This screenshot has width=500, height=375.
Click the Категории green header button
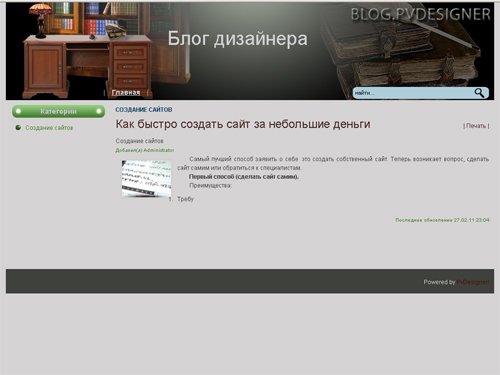click(x=58, y=111)
